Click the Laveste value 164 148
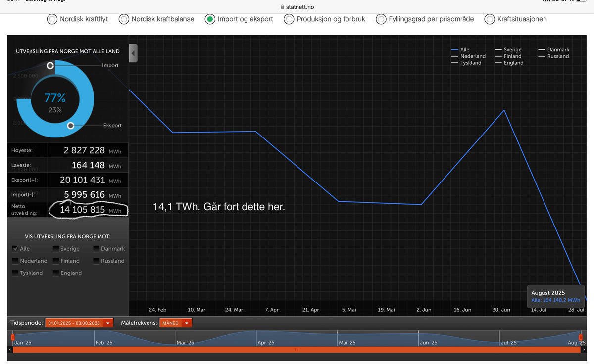The image size is (594, 364). (88, 165)
